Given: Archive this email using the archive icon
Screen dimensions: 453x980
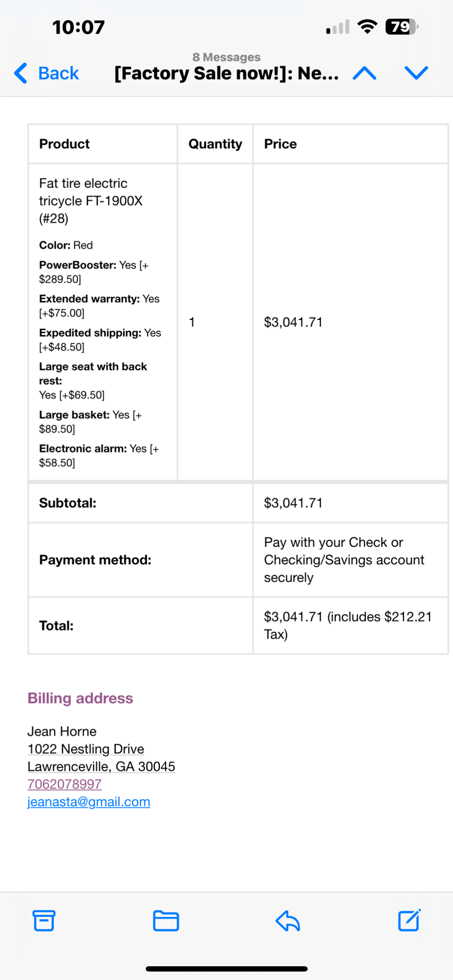Looking at the screenshot, I should click(x=44, y=920).
